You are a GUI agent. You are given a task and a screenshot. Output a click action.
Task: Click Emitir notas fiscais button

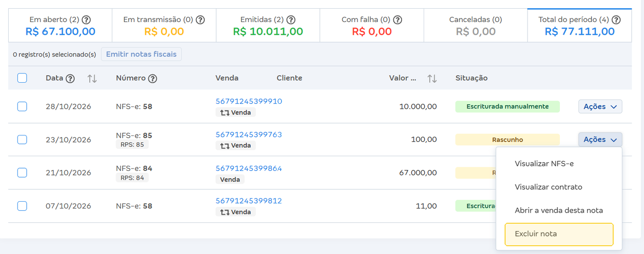141,54
